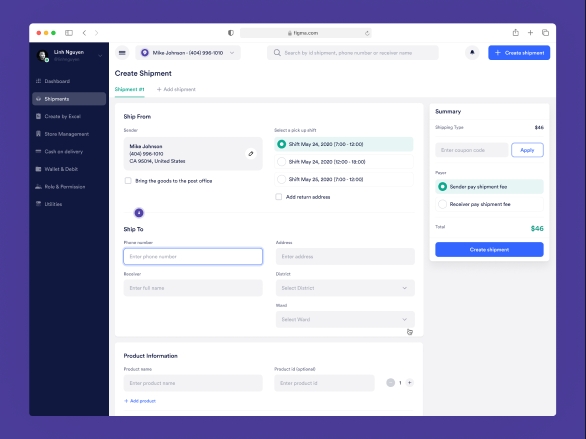
Task: Show browser tab overview icon
Action: pos(545,33)
